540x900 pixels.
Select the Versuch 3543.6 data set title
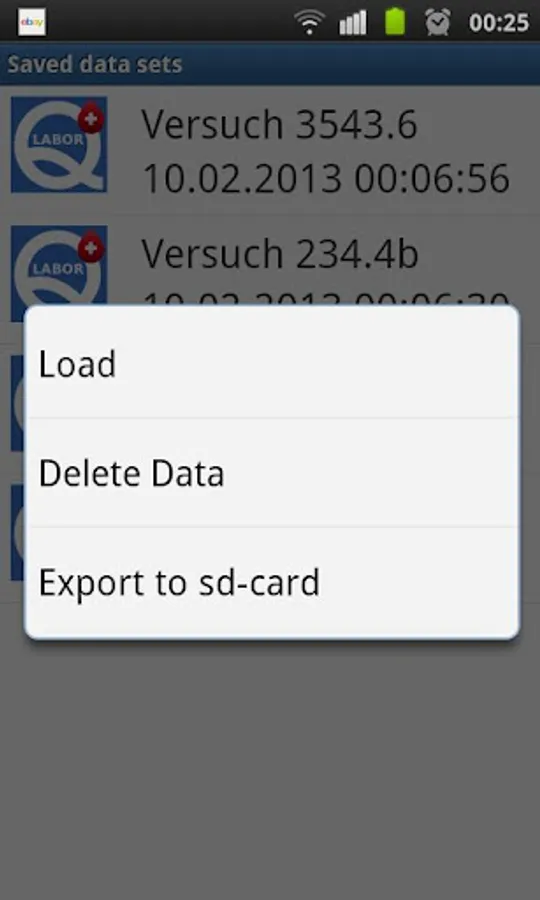279,124
